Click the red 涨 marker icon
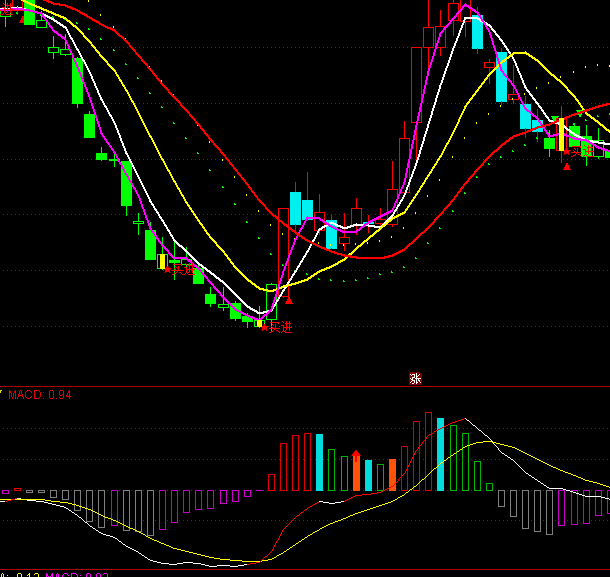 [415, 378]
